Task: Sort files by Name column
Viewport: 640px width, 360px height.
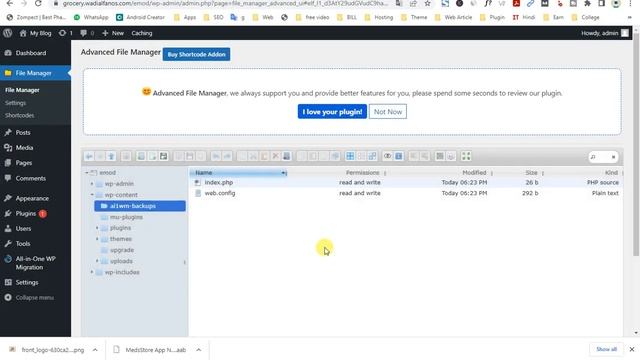Action: [x=238, y=173]
